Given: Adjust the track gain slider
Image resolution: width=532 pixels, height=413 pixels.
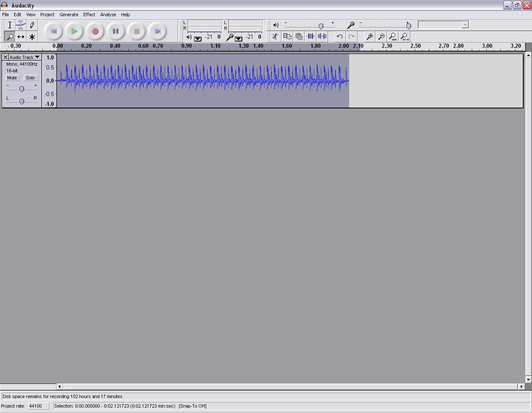Looking at the screenshot, I should 22,88.
